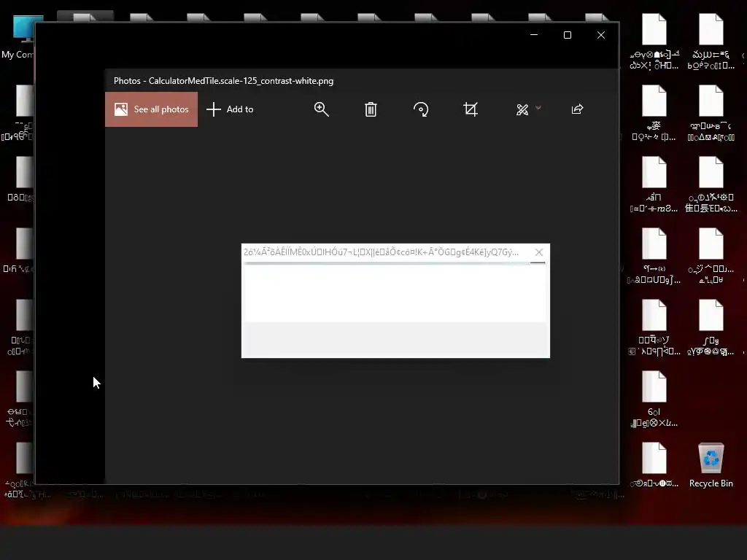Open the Add to menu

230,109
